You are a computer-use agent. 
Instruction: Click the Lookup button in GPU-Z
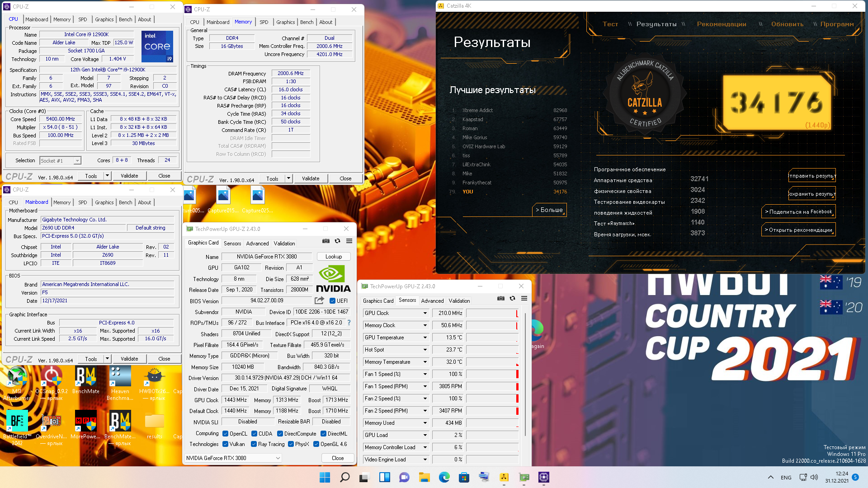pyautogui.click(x=334, y=257)
